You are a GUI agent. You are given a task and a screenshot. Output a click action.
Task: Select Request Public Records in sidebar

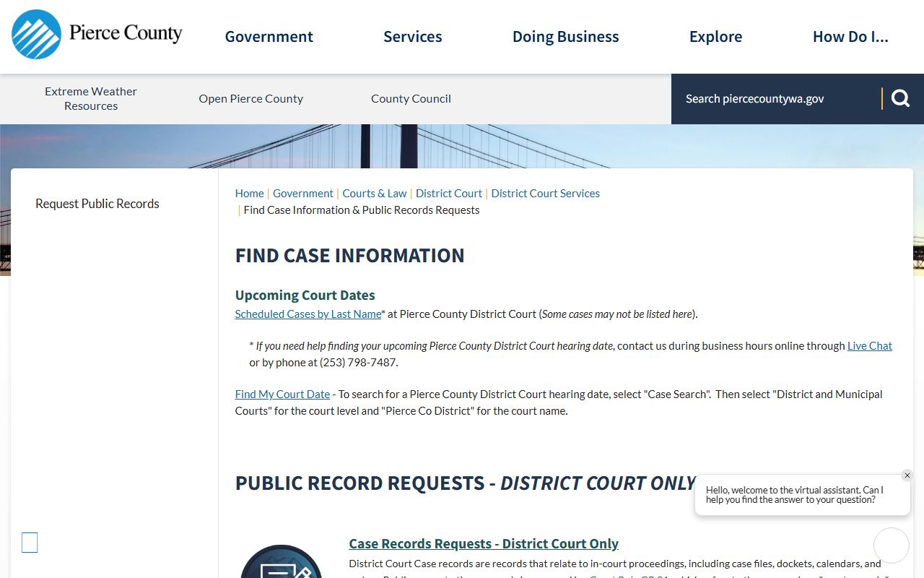click(x=97, y=204)
